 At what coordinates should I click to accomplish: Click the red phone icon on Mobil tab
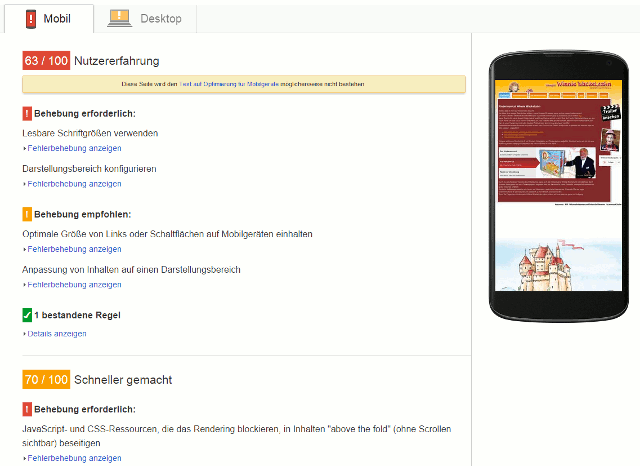point(31,19)
